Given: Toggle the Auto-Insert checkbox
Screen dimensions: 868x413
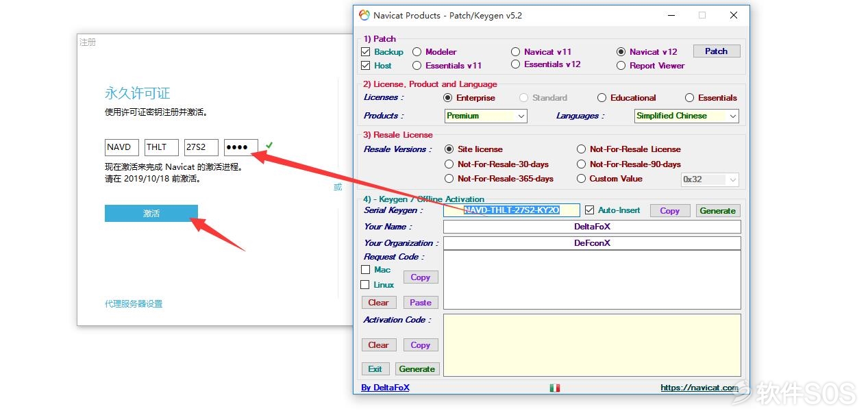Looking at the screenshot, I should coord(589,210).
